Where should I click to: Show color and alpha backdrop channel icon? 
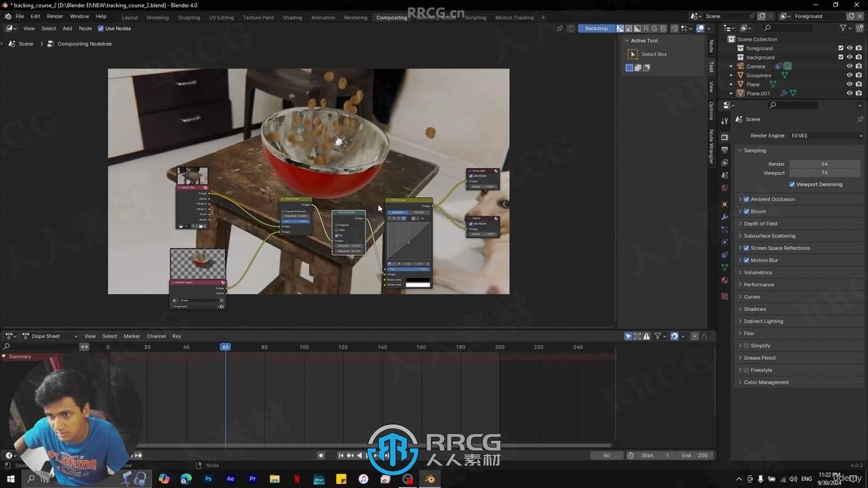tap(620, 28)
